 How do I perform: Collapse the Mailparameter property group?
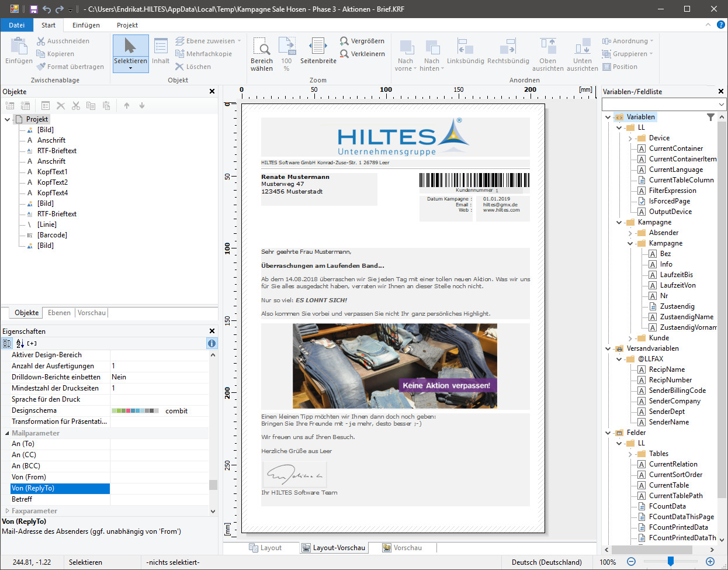tap(7, 433)
